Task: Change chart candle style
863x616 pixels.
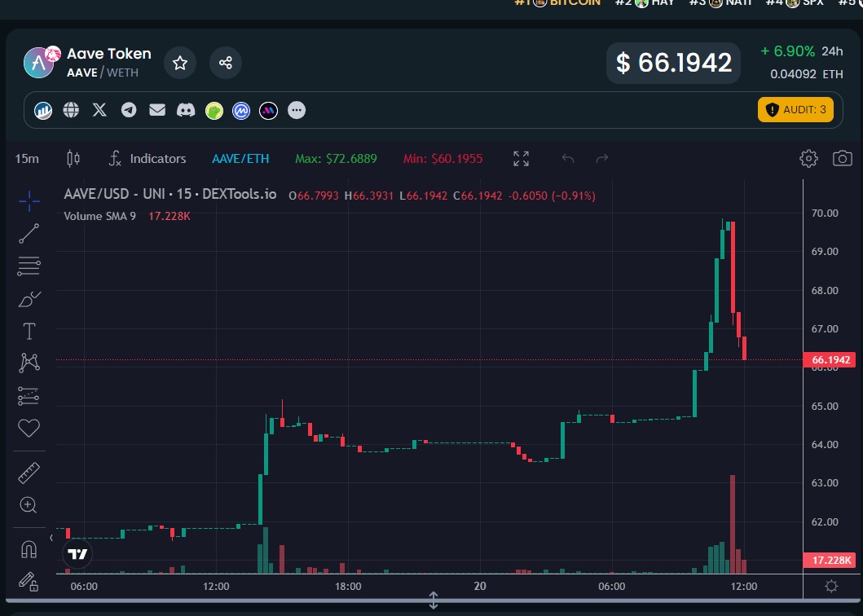Action: pos(73,159)
